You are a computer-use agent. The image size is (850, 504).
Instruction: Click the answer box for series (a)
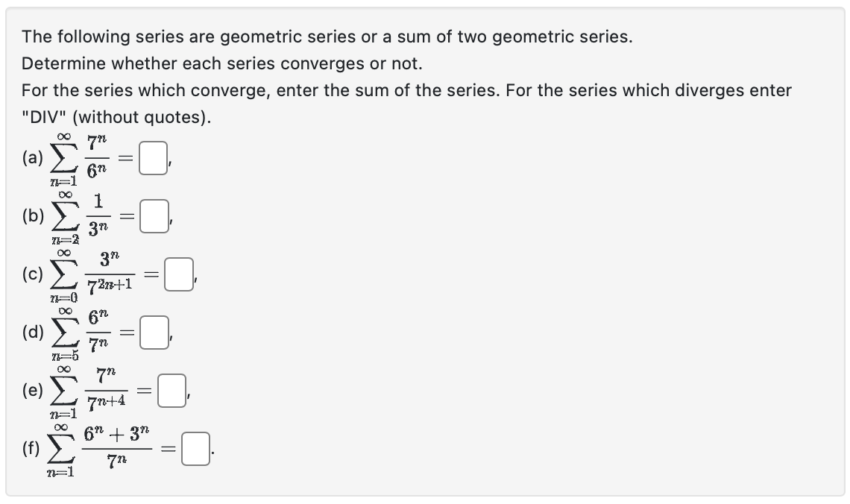pyautogui.click(x=153, y=158)
